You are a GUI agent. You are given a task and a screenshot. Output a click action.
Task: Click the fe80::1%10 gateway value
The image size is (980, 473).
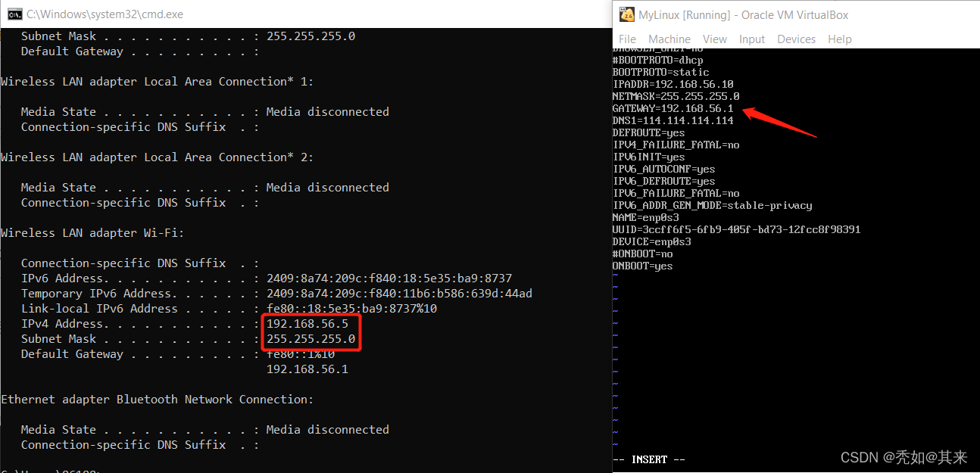tap(301, 354)
